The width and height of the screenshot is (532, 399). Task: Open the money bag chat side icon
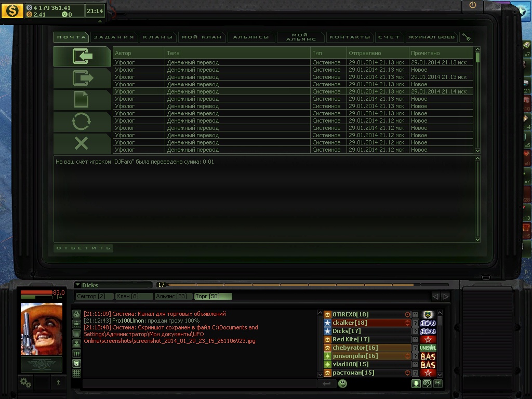[x=77, y=314]
